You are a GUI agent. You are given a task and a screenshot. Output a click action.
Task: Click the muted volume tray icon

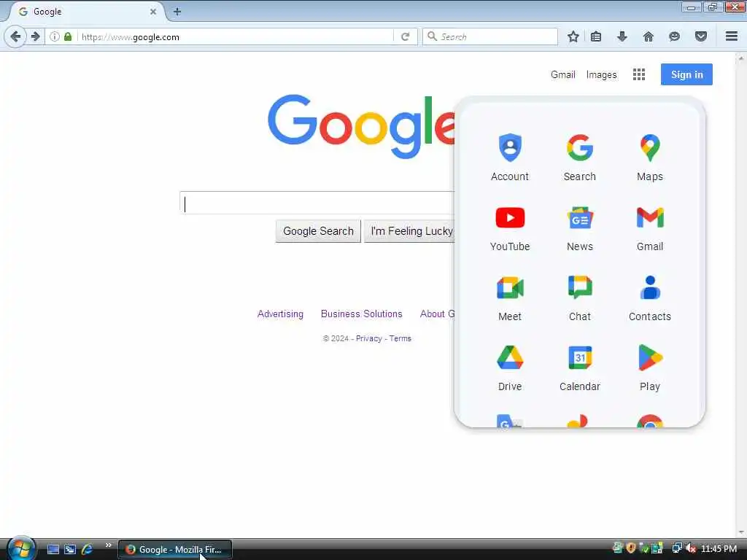click(x=691, y=548)
